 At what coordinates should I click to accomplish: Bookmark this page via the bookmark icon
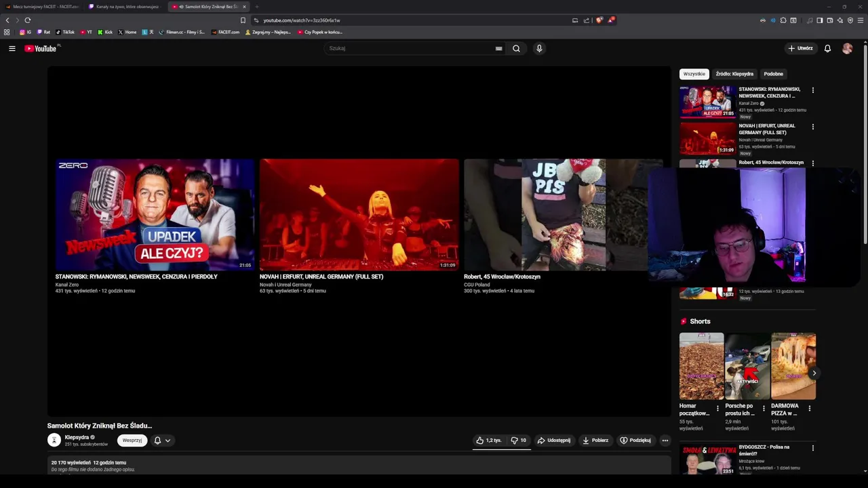point(243,20)
